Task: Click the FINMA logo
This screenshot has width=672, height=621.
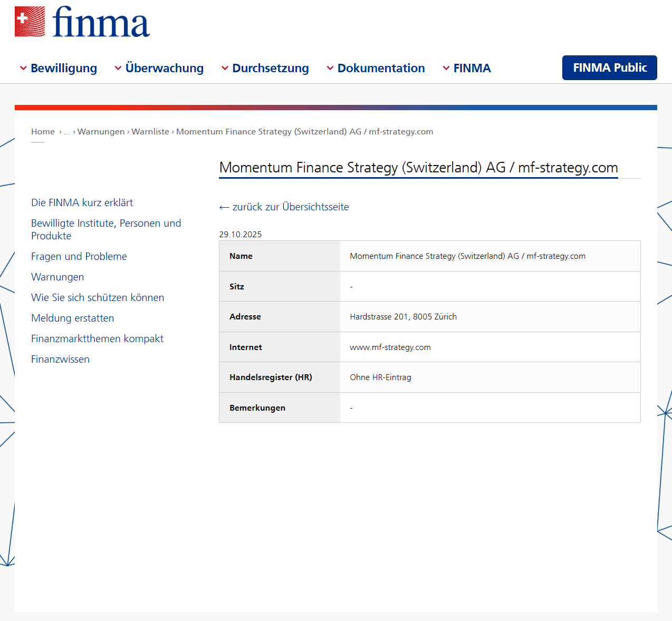Action: pyautogui.click(x=82, y=22)
